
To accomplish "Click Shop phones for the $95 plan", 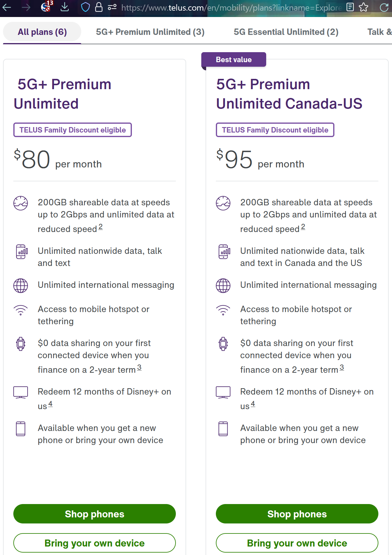I will click(x=297, y=514).
